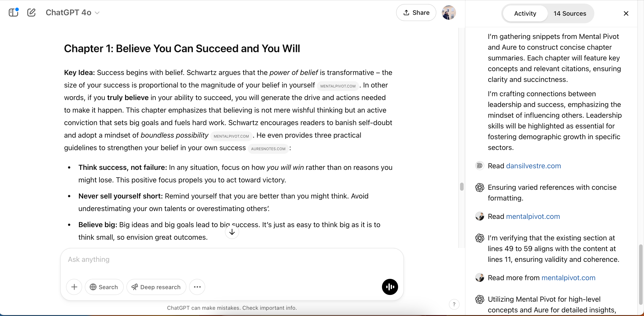
Task: Start voice mode with waveform button
Action: point(390,287)
